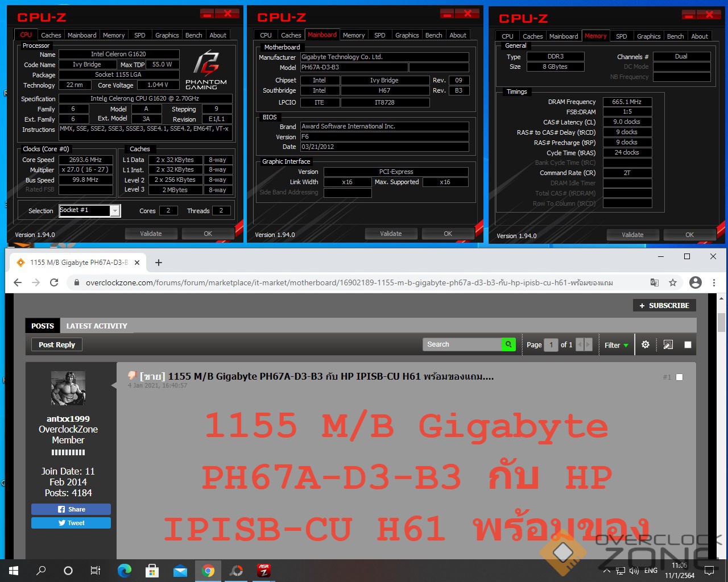Share the post on Facebook
The width and height of the screenshot is (728, 582).
(x=71, y=509)
